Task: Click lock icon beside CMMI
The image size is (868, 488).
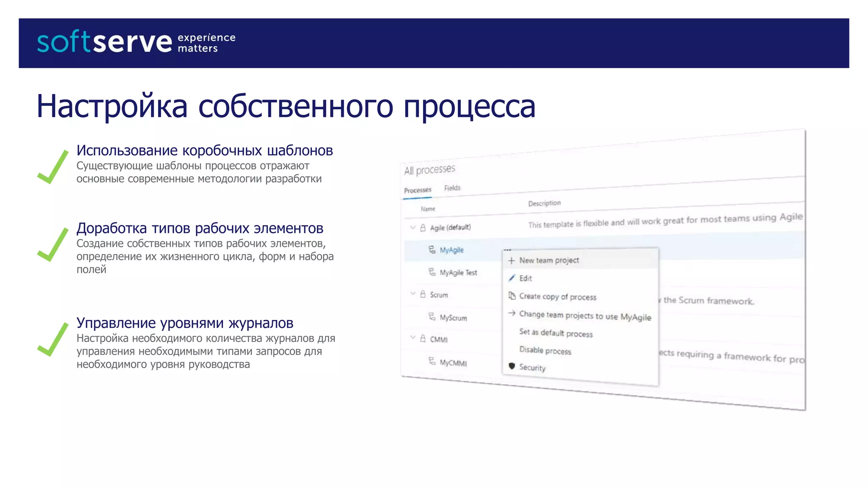Action: (423, 338)
